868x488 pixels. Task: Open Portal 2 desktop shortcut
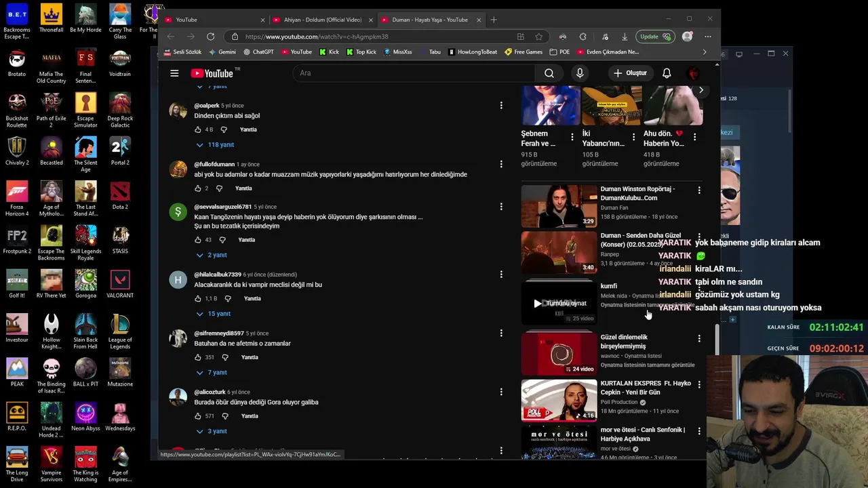coord(120,150)
